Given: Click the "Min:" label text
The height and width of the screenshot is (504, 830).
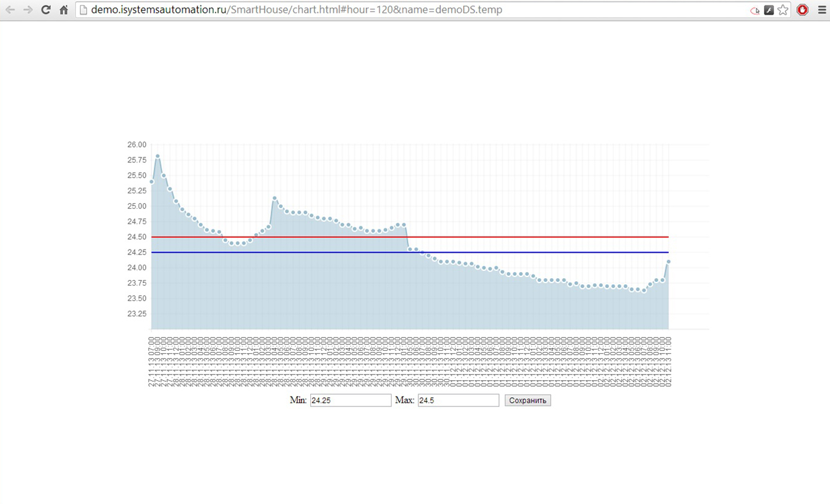Looking at the screenshot, I should click(x=298, y=400).
